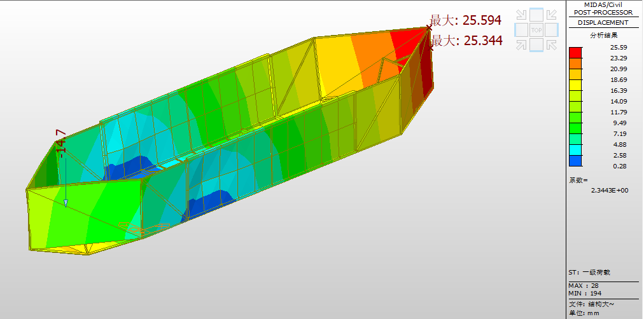Click the top-left diagonal view arrow
The height and width of the screenshot is (319, 644).
click(522, 15)
